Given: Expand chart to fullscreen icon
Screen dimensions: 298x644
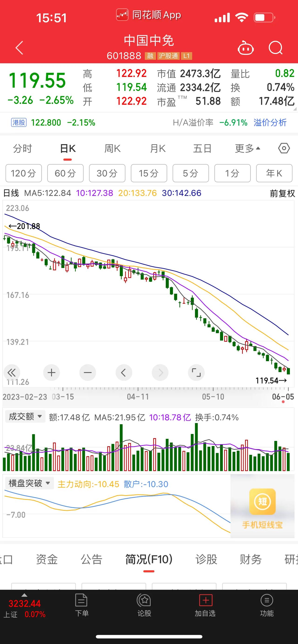Looking at the screenshot, I should click(x=196, y=373).
